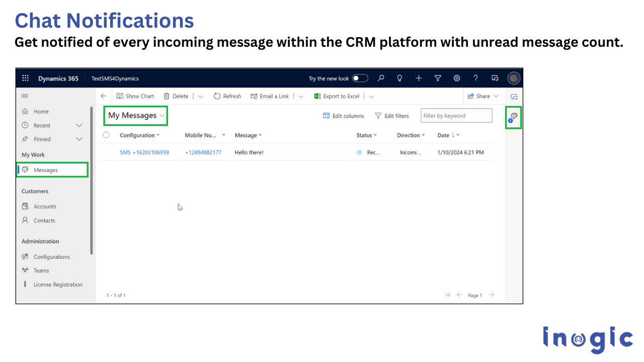This screenshot has width=644, height=362.
Task: Open the chat icon in the top bar
Action: [495, 78]
